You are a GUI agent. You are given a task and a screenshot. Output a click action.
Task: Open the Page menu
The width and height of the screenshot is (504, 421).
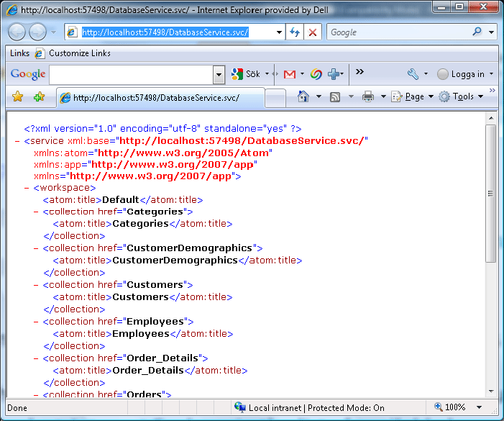(x=413, y=96)
